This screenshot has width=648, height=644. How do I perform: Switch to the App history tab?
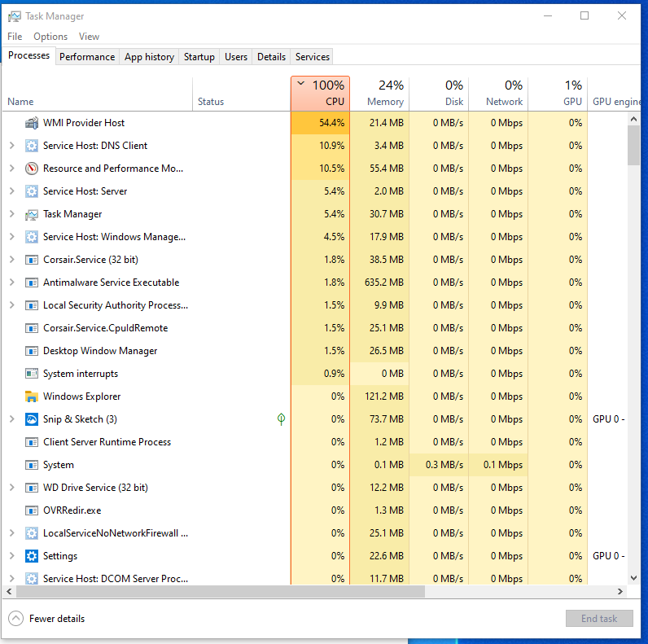pos(149,57)
